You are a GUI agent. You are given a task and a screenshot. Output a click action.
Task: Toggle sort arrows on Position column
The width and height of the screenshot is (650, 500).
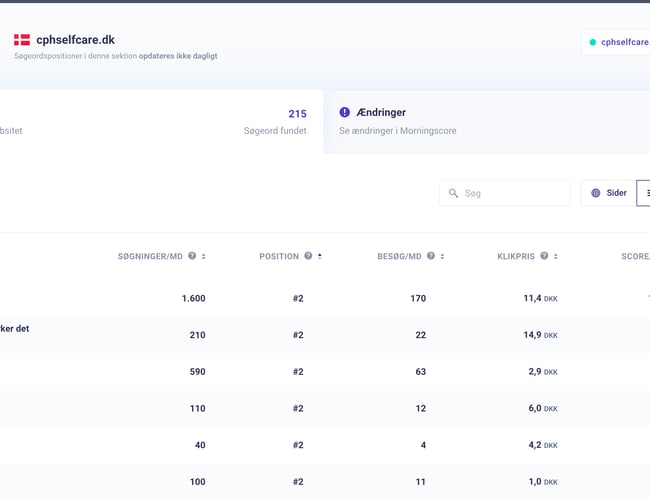(320, 256)
